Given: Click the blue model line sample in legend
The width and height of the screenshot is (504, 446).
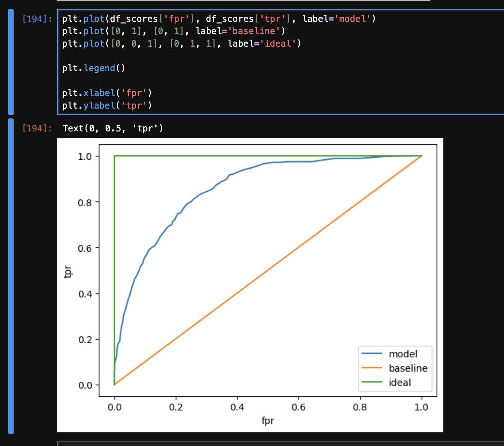Looking at the screenshot, I should pyautogui.click(x=372, y=354).
